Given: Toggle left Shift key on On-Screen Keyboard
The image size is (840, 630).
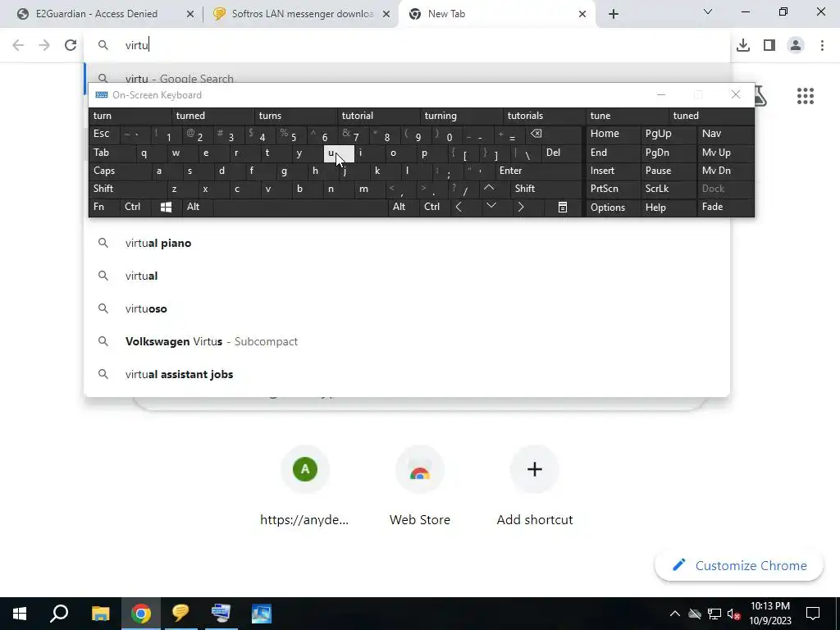Looking at the screenshot, I should tap(127, 189).
